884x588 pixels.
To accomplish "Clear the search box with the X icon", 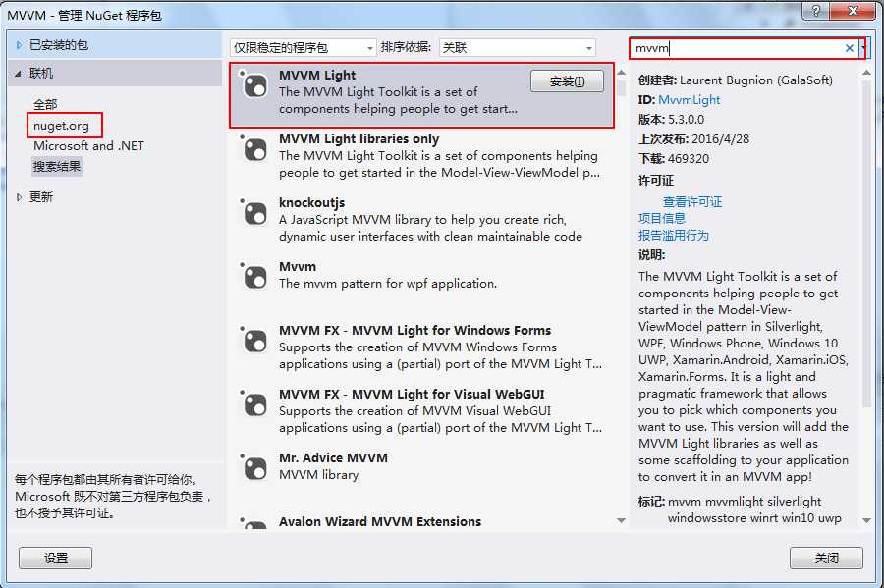I will 849,48.
